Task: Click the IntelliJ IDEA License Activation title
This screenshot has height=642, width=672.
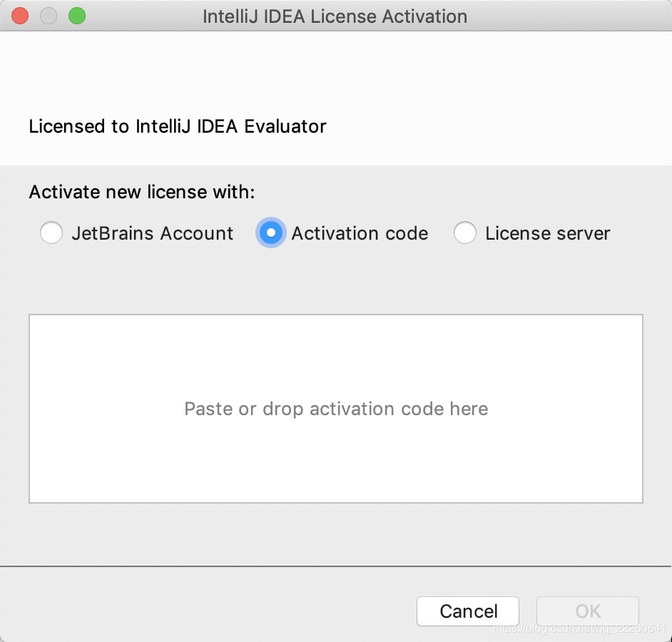Action: click(x=335, y=16)
